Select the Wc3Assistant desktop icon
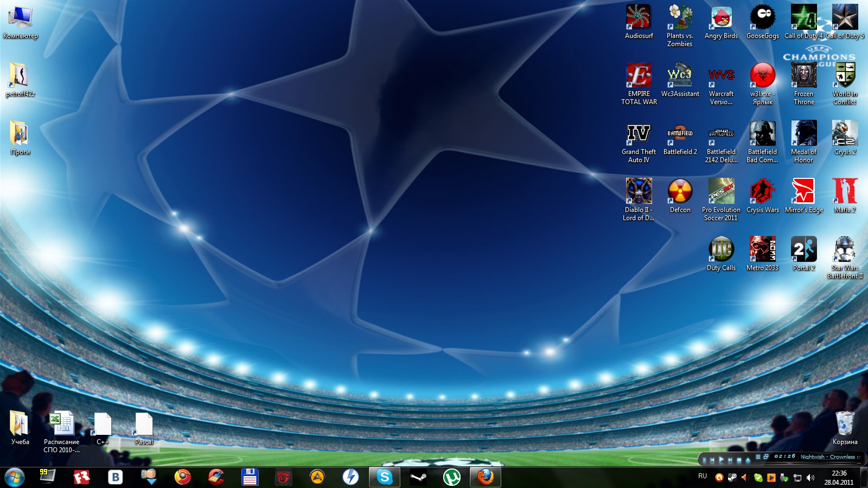The image size is (868, 488). pos(680,80)
